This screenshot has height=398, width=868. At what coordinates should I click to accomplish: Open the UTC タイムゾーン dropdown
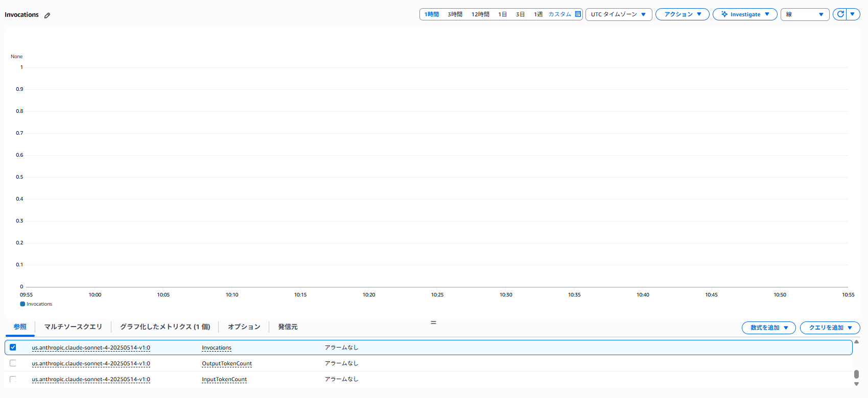[x=619, y=14]
